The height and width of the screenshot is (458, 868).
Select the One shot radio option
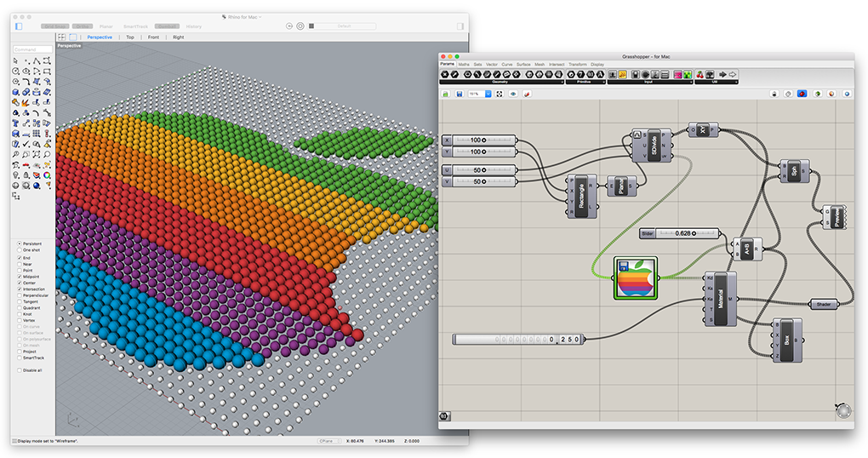(20, 249)
